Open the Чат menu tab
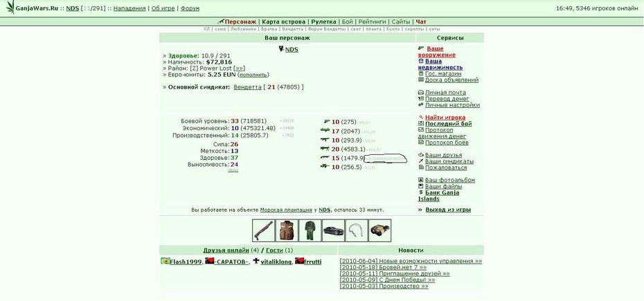The height and width of the screenshot is (301, 644). pos(421,21)
